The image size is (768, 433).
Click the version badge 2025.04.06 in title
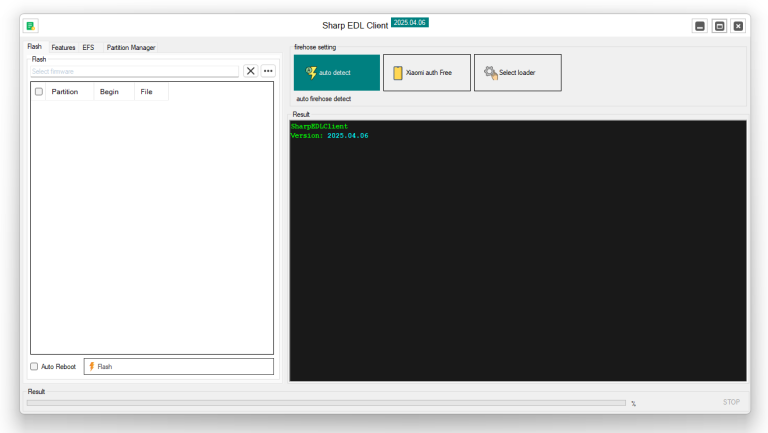coord(410,22)
